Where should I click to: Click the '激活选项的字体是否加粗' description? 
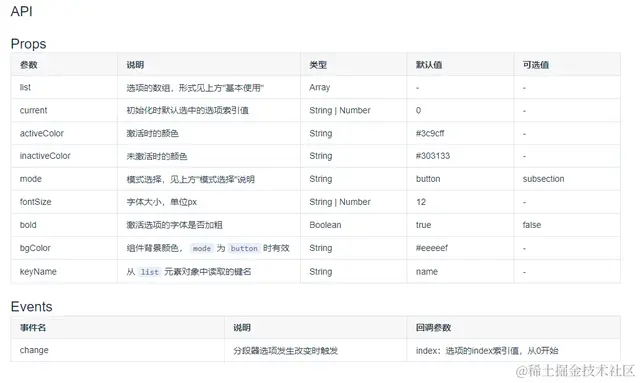coord(174,225)
